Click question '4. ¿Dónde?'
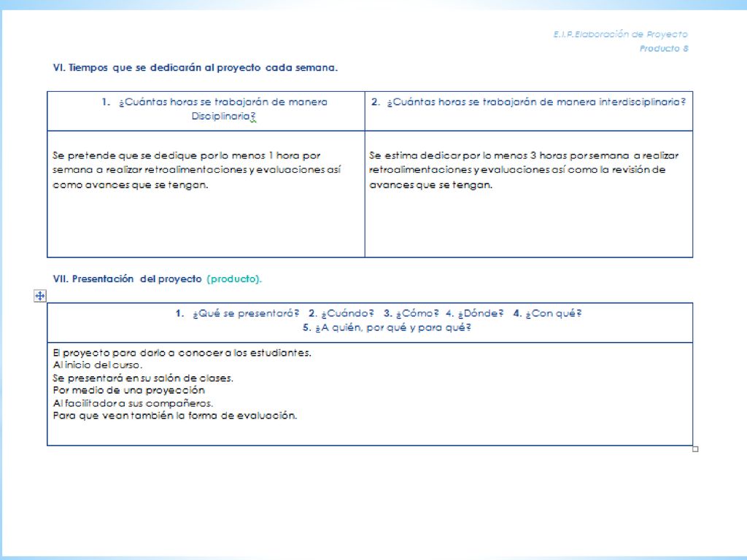Viewport: 747px width, 560px height. 474,314
